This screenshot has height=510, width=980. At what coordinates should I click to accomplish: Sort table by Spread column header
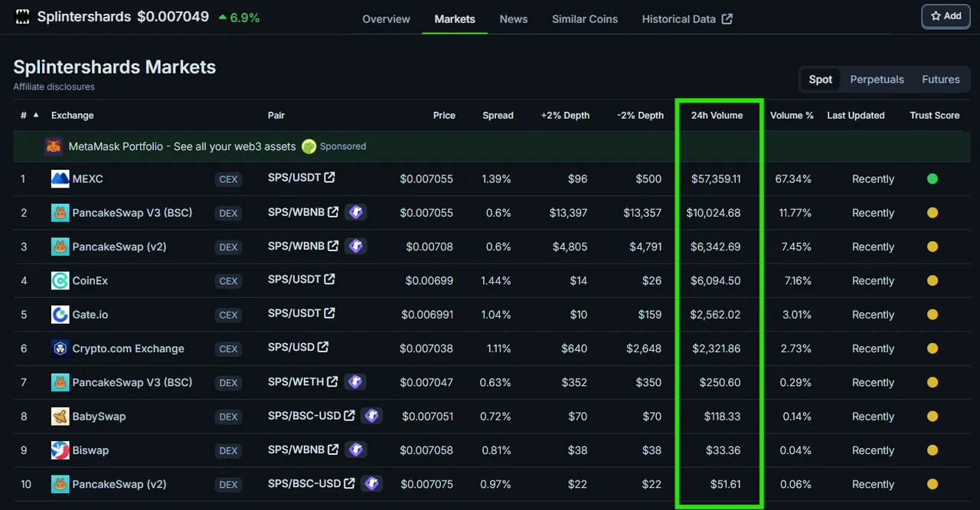[498, 116]
